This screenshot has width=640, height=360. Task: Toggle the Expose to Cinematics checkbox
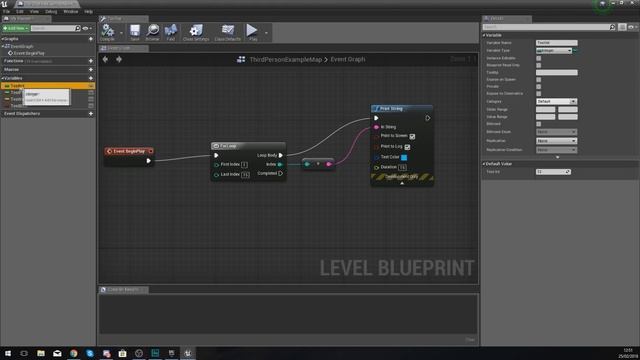(x=538, y=93)
